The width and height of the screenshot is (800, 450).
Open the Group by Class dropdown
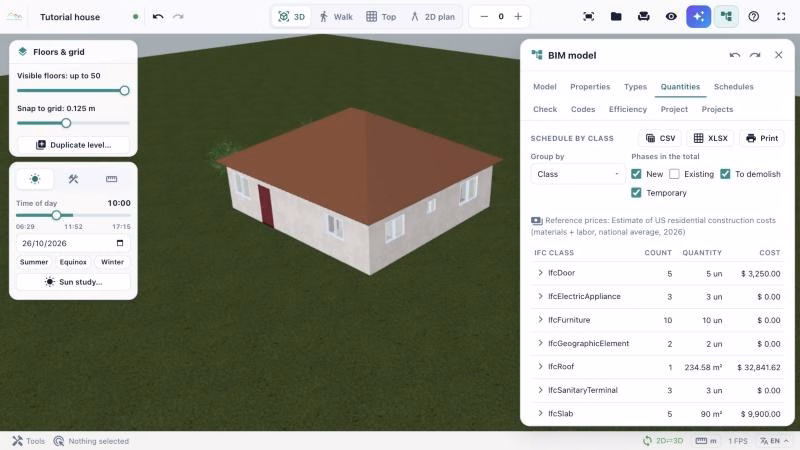click(x=578, y=174)
